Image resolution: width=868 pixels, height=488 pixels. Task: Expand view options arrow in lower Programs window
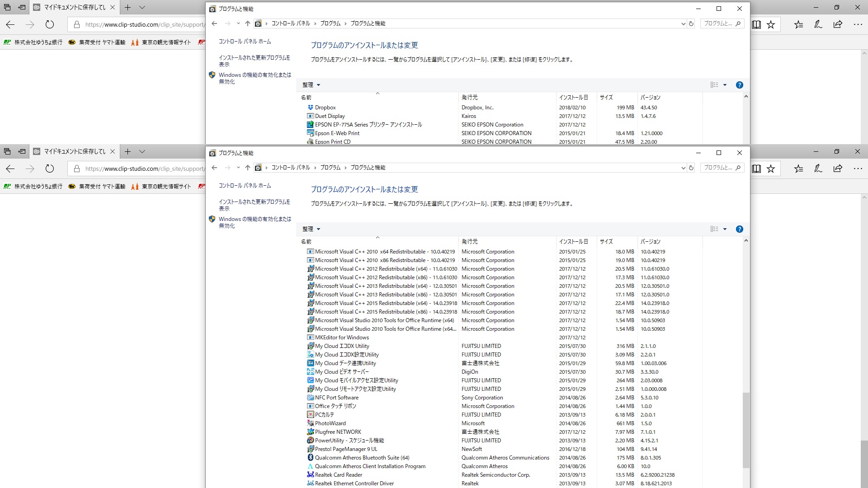[725, 229]
